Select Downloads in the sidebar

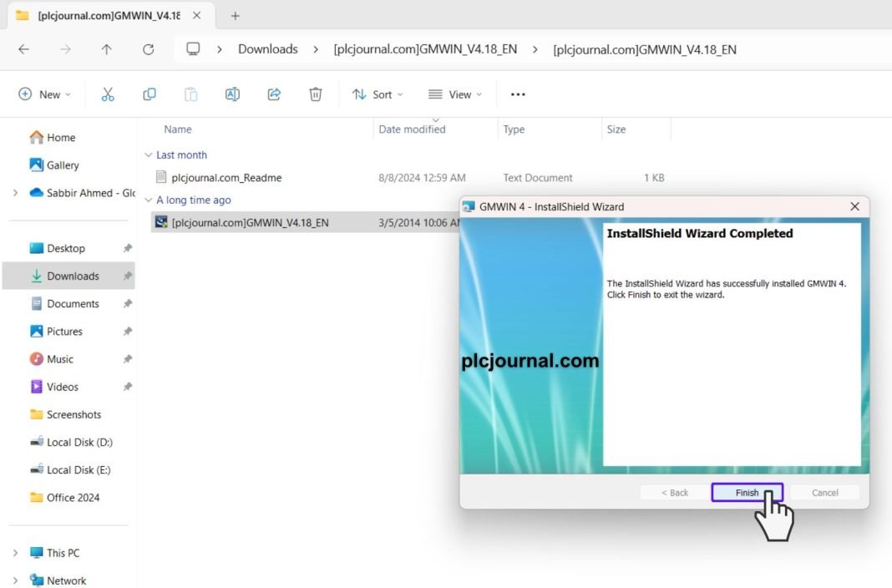[73, 276]
